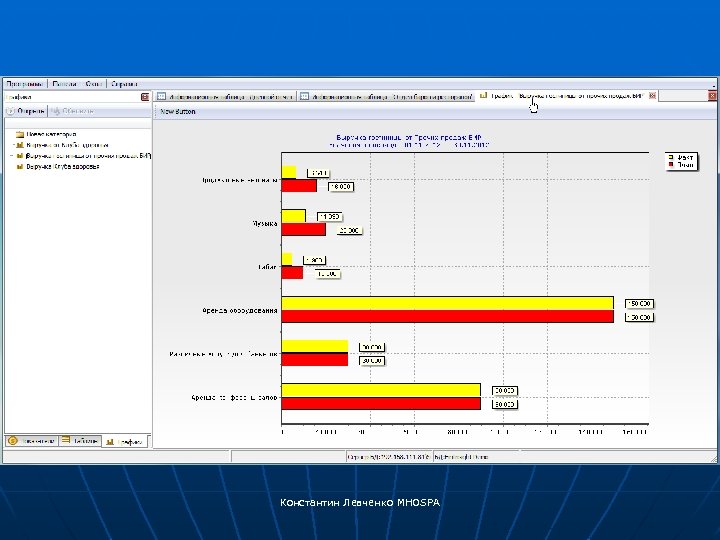Click the table icon on first document tab
This screenshot has height=540, width=720.
[x=161, y=96]
